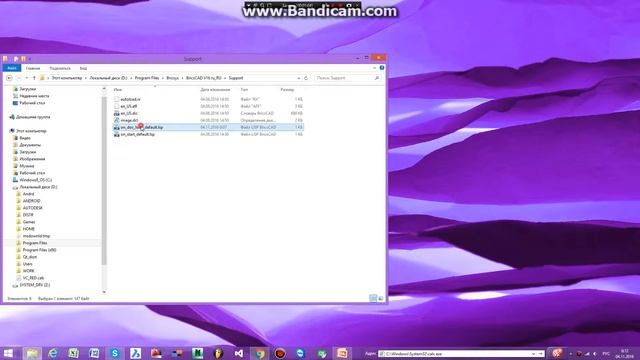This screenshot has width=640, height=360.
Task: Select file en_US.aff
Action: pos(129,106)
